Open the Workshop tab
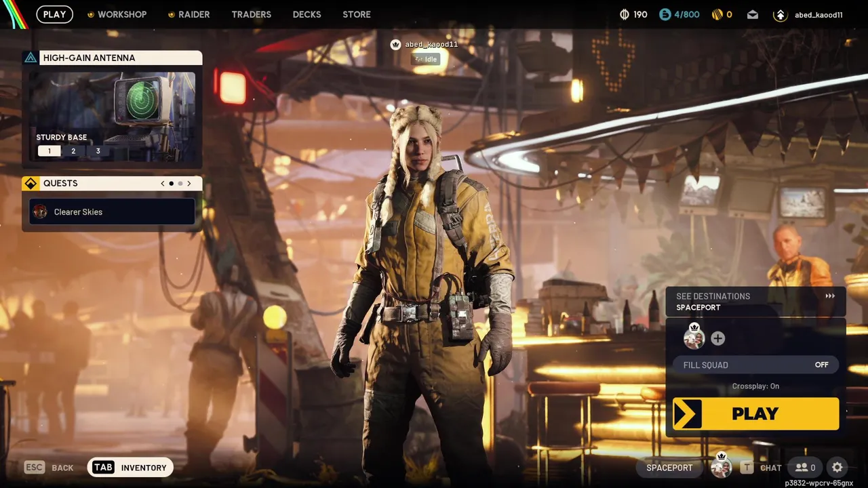868x488 pixels. (x=122, y=14)
